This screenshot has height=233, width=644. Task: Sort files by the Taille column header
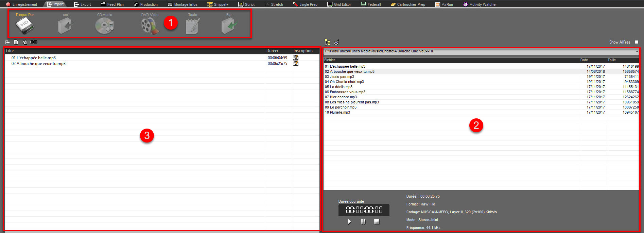point(622,60)
